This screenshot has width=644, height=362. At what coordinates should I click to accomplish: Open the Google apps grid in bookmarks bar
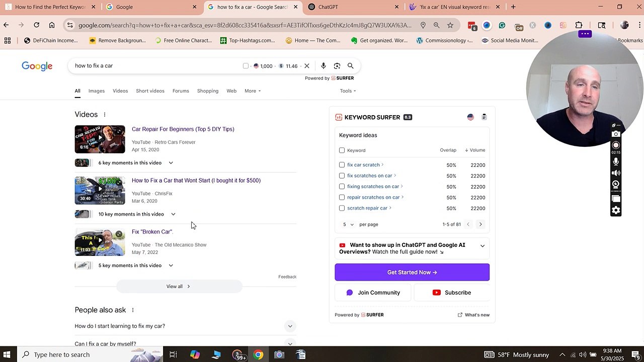click(8, 40)
